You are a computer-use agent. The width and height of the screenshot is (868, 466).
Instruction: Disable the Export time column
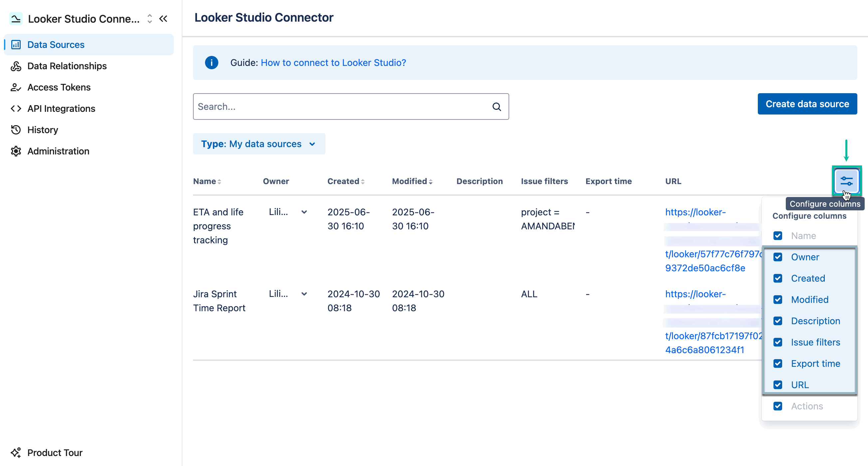[778, 363]
